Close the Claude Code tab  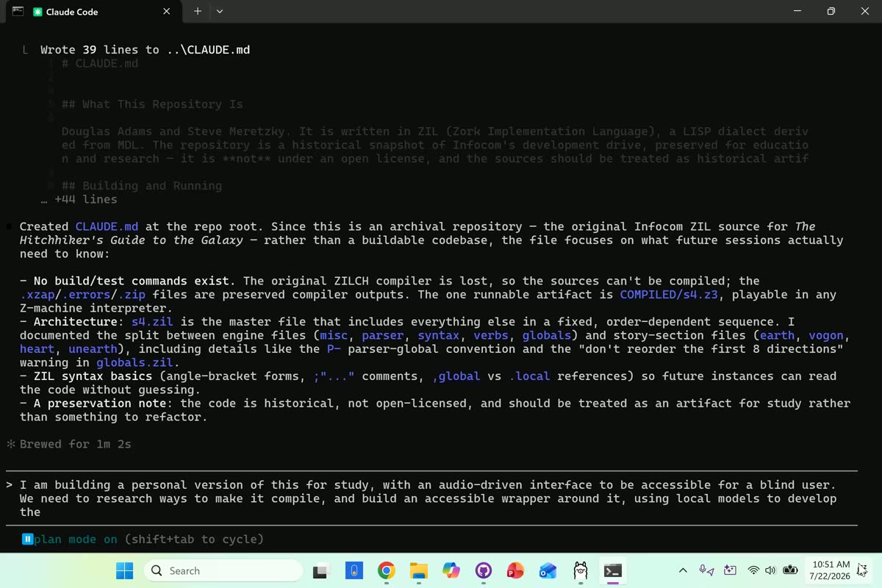[x=167, y=12]
